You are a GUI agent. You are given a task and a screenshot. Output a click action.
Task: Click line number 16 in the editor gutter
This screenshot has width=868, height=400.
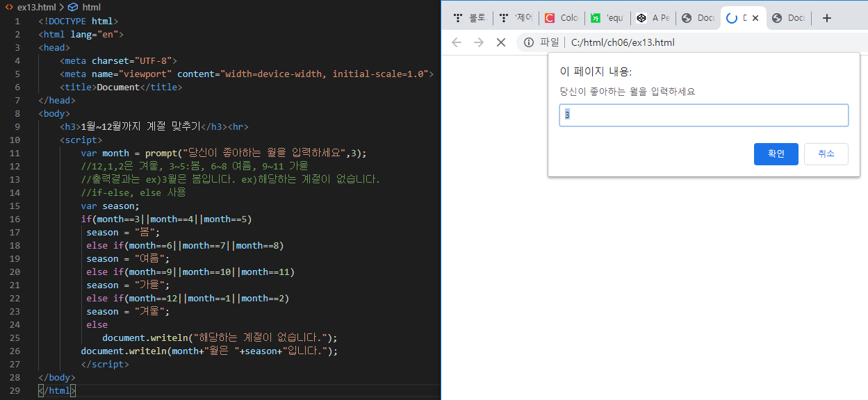click(15, 219)
